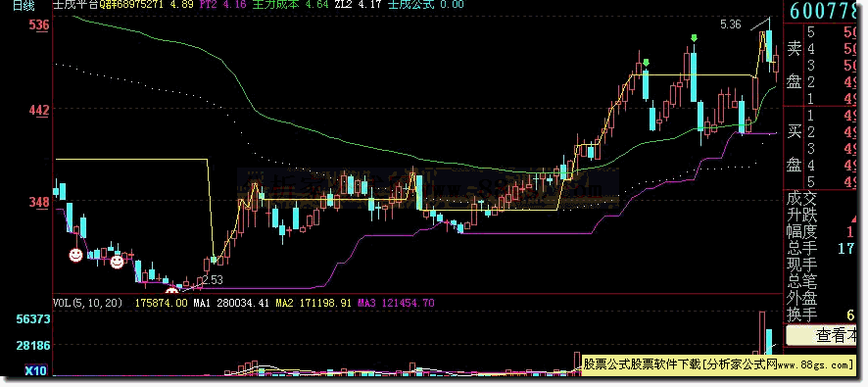Click the ZL2 4.17 indicator label

(x=360, y=5)
